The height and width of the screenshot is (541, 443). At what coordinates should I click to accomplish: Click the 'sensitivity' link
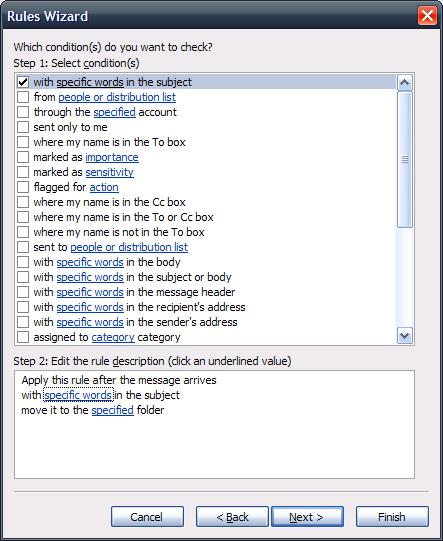point(109,172)
